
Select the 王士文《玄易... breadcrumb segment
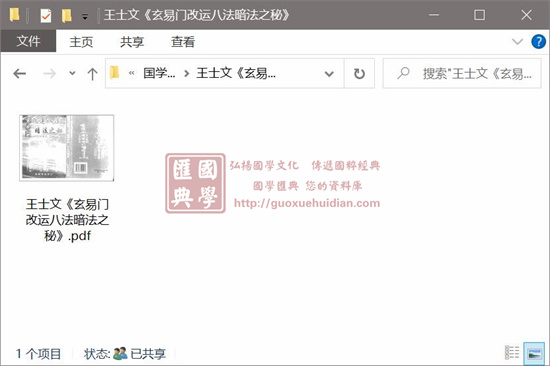pos(236,73)
